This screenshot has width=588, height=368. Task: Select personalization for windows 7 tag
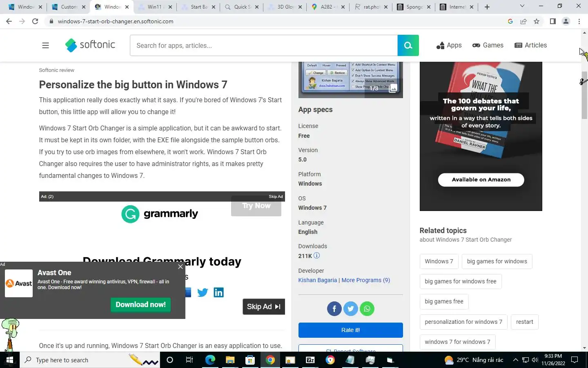click(463, 322)
